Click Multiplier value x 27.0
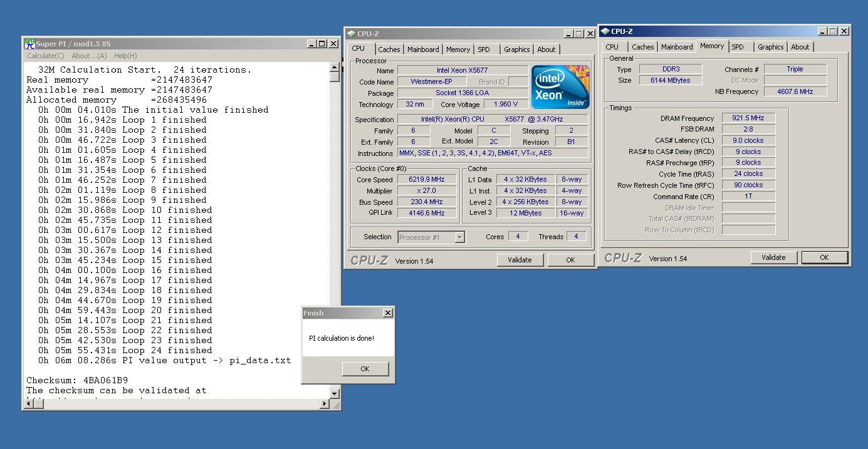 coord(426,190)
